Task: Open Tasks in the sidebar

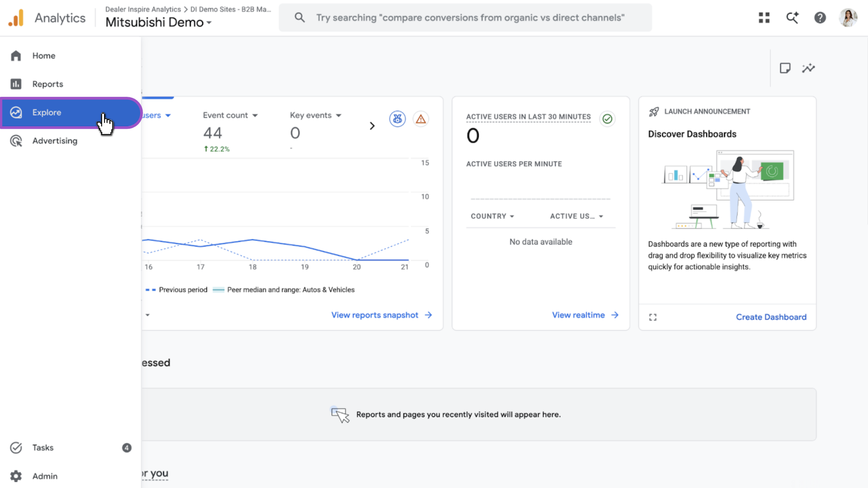Action: coord(71,448)
